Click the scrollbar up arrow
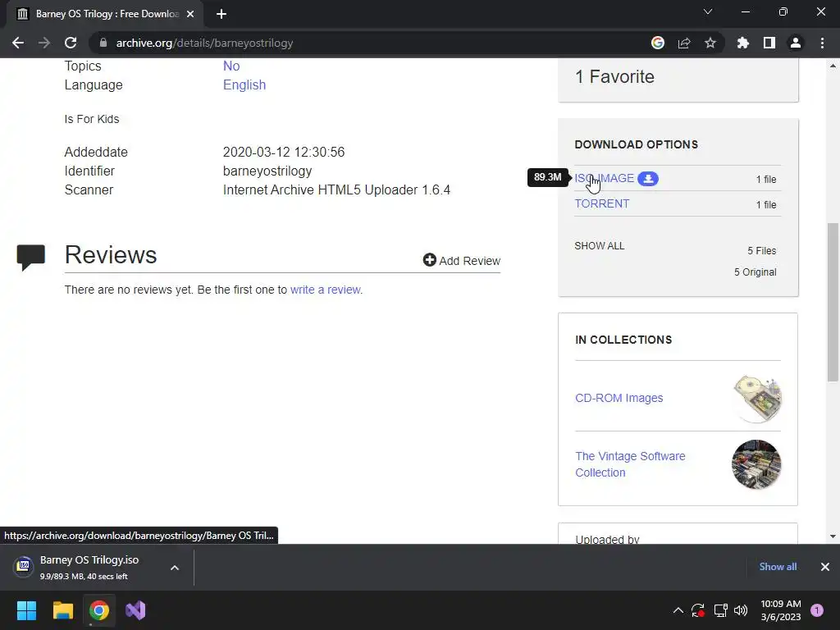Image resolution: width=840 pixels, height=630 pixels. coord(833,66)
